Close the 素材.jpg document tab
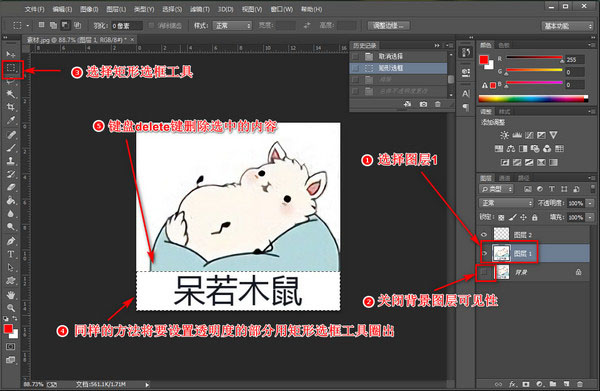600x391 pixels. point(132,39)
